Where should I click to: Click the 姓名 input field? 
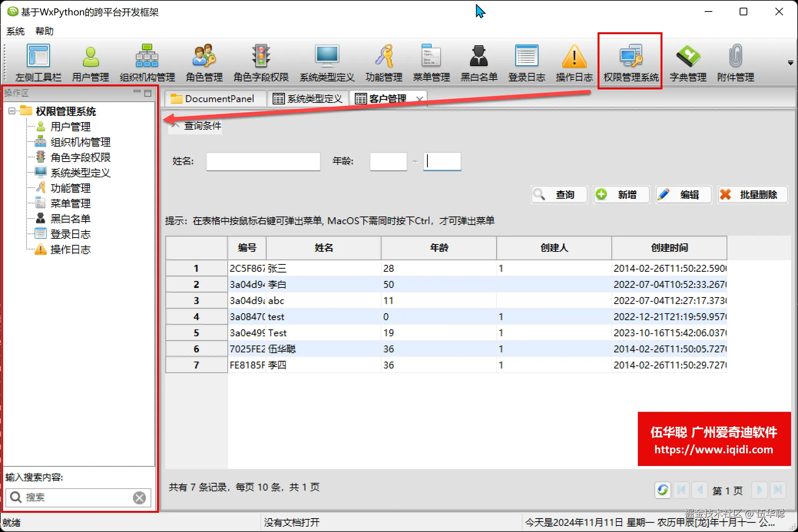[x=263, y=161]
